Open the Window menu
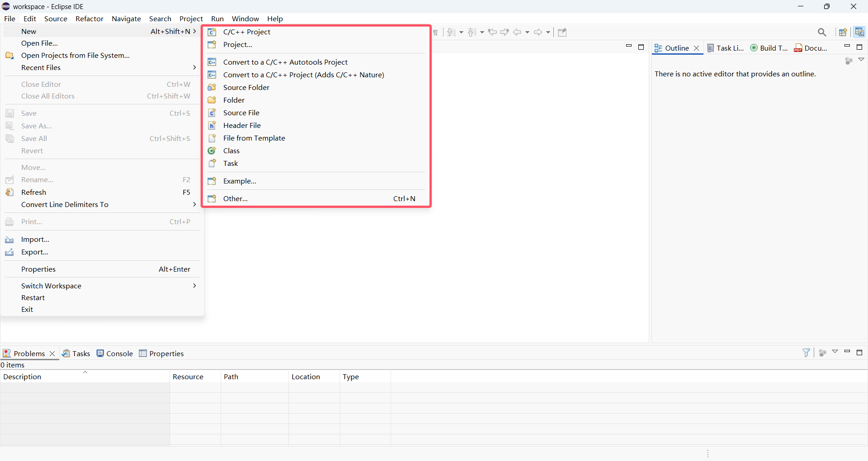The width and height of the screenshot is (868, 461). pos(245,19)
